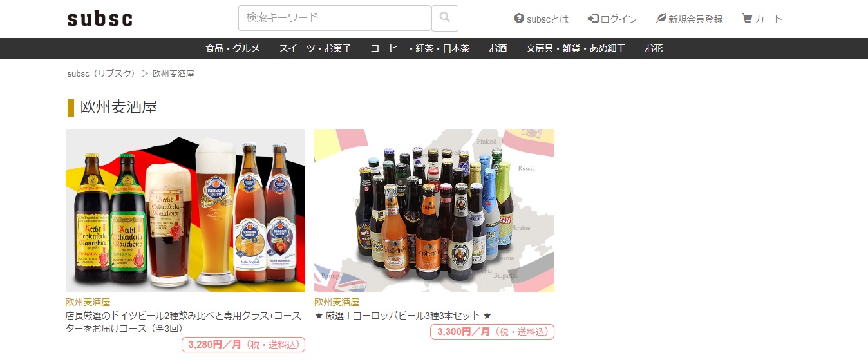Click the magnifier search button

click(445, 18)
